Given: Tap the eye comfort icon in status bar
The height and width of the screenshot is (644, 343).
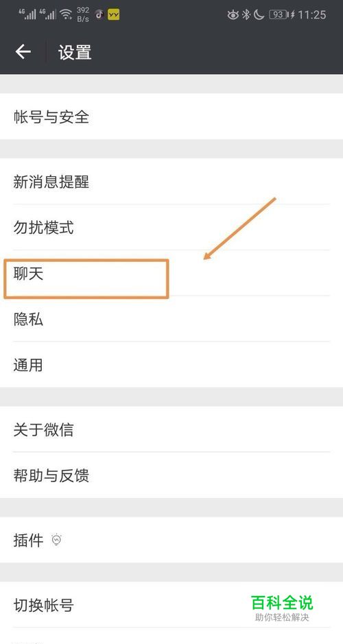Looking at the screenshot, I should (x=233, y=15).
